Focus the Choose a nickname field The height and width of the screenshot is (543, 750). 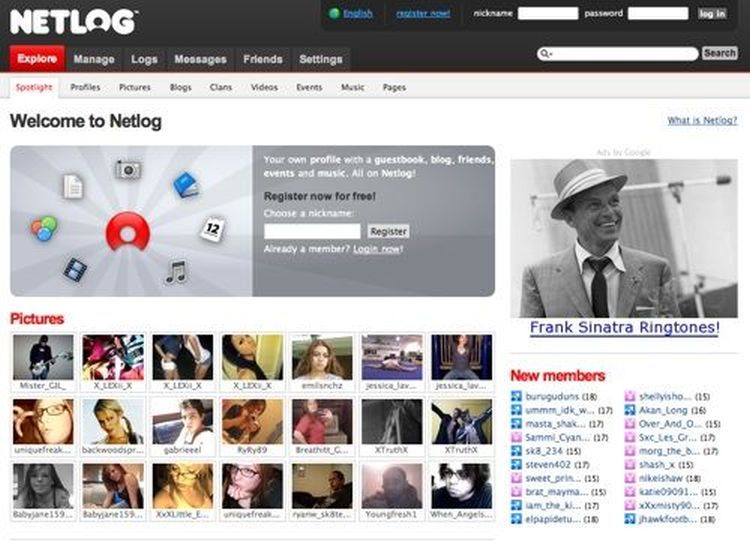click(x=312, y=231)
